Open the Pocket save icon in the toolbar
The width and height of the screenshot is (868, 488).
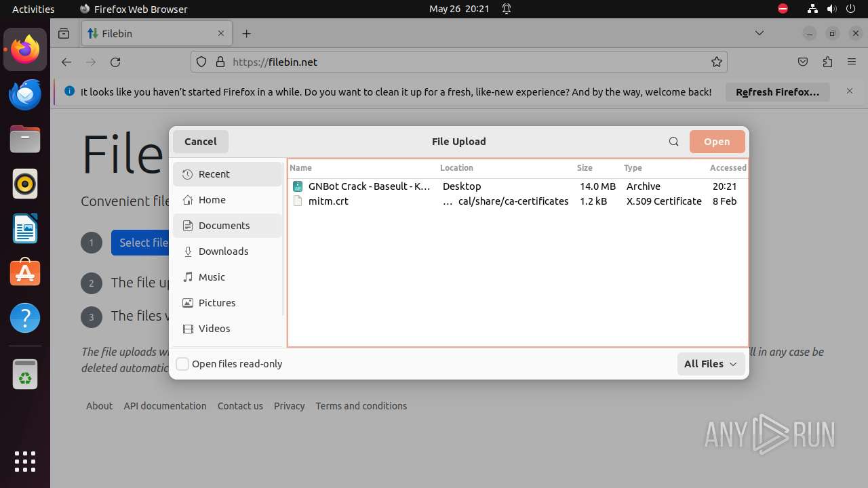click(x=803, y=62)
